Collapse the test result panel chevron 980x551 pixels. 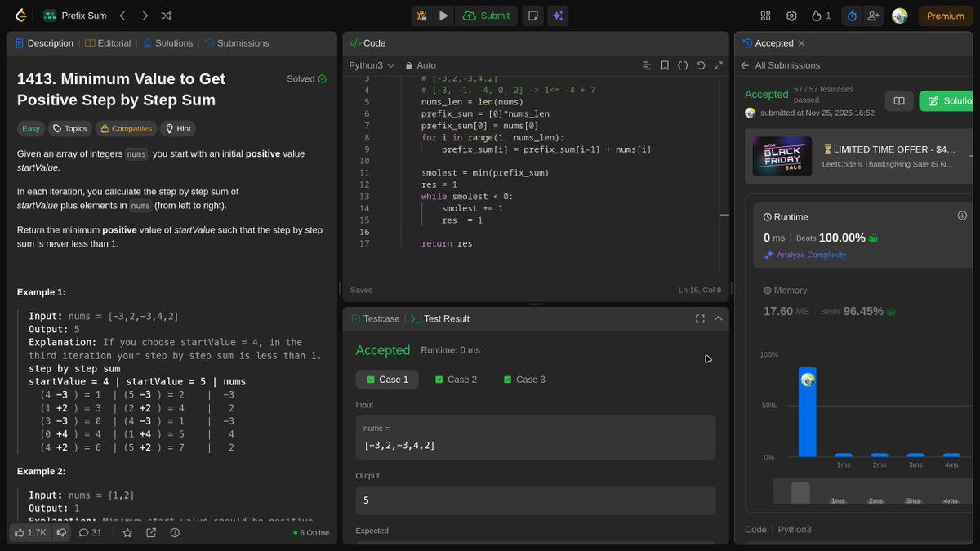click(x=719, y=318)
